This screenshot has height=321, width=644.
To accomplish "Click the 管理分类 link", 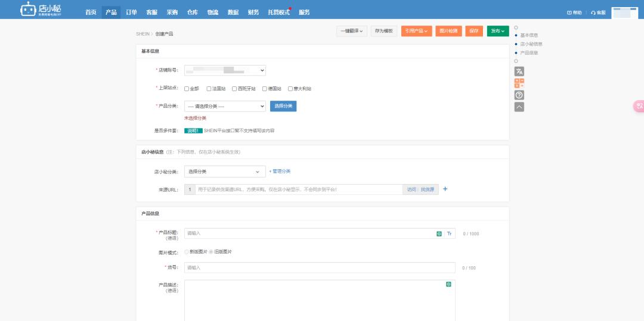I will coord(280,172).
